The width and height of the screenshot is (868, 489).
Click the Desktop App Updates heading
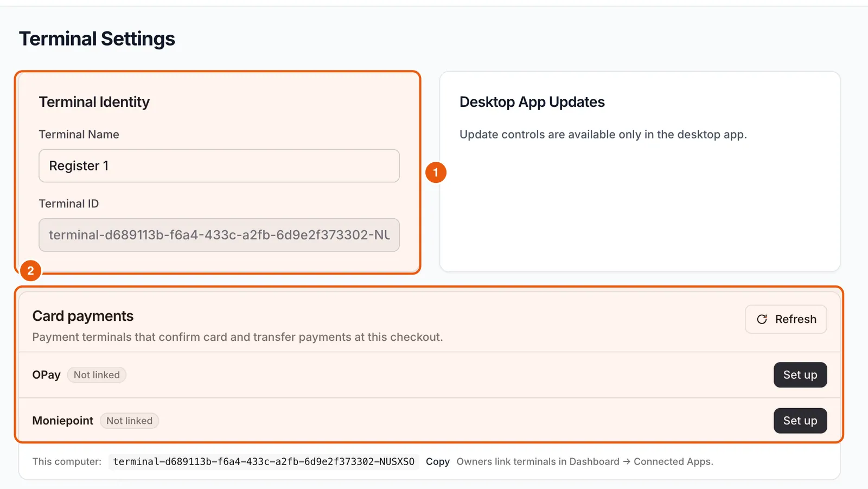(532, 102)
